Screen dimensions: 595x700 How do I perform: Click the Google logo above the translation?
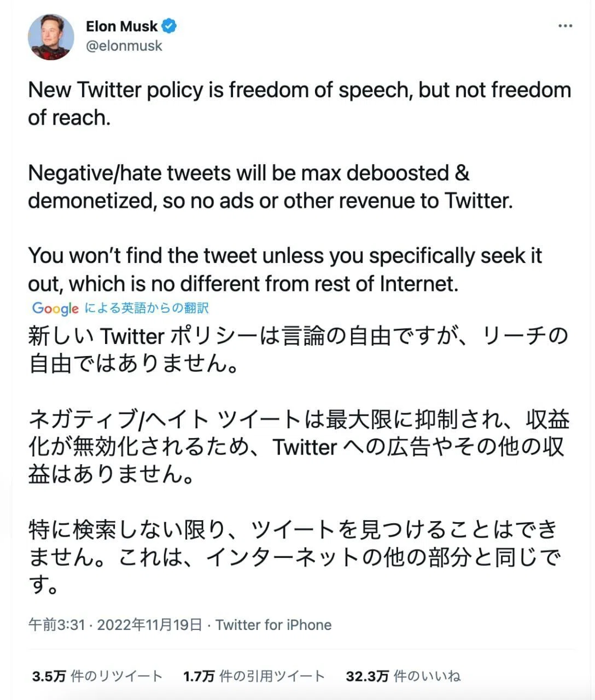(55, 308)
